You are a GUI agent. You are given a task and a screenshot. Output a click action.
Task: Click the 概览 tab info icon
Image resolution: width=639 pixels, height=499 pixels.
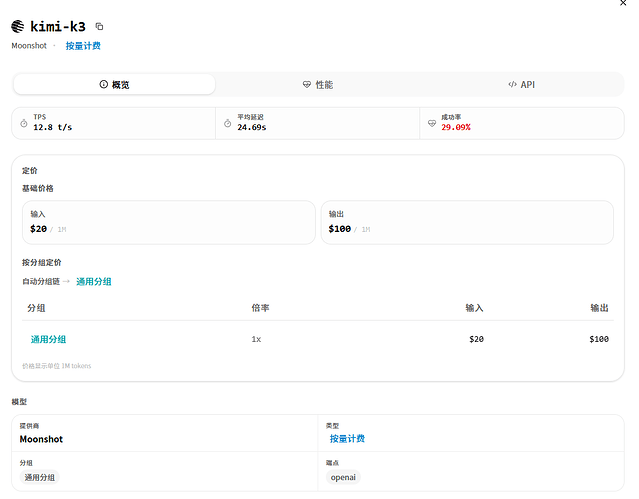click(x=104, y=84)
